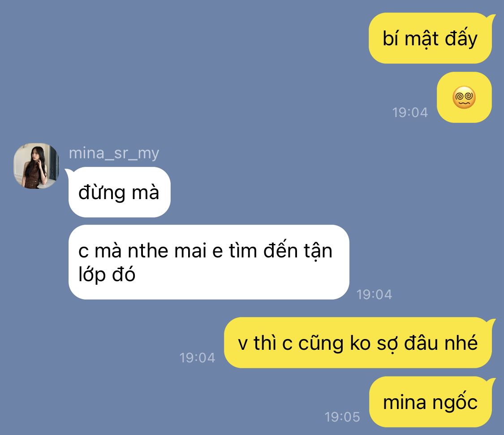The height and width of the screenshot is (435, 504).
Task: Click the word "đấy" in the top bubble
Action: click(x=461, y=39)
